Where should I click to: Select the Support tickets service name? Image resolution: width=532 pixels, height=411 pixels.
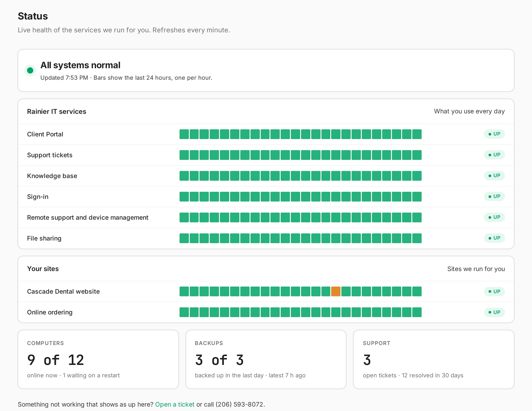point(50,155)
